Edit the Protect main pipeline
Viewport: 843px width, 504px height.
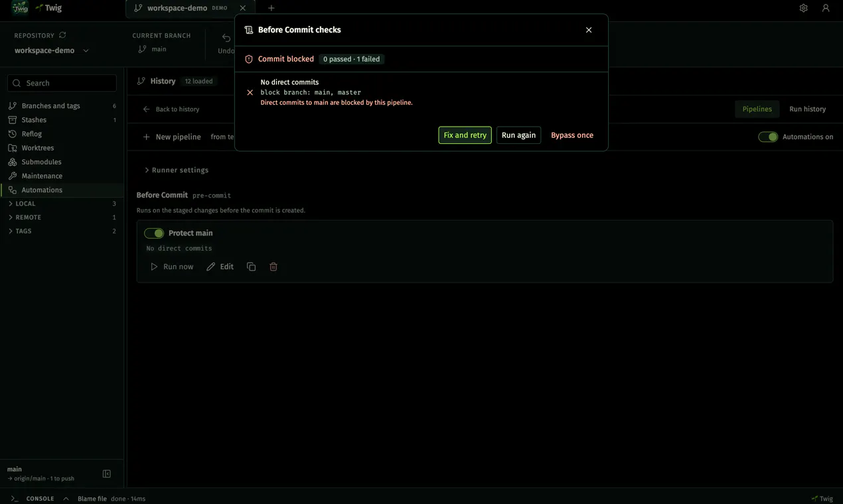[x=220, y=267]
